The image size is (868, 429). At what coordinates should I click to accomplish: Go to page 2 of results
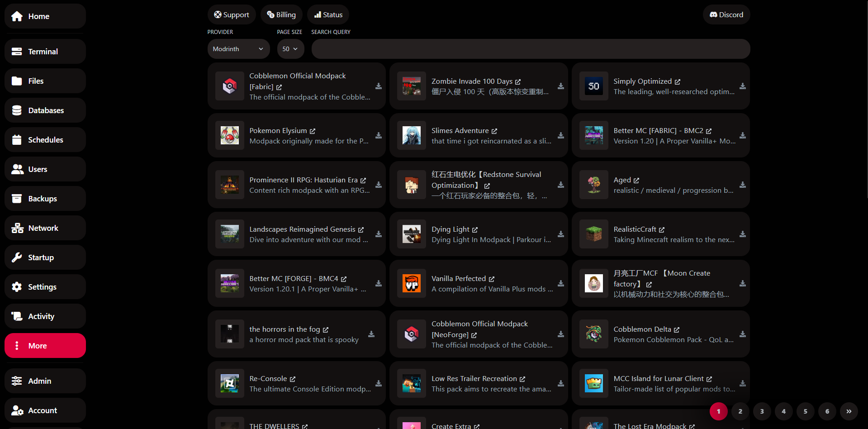(x=740, y=411)
